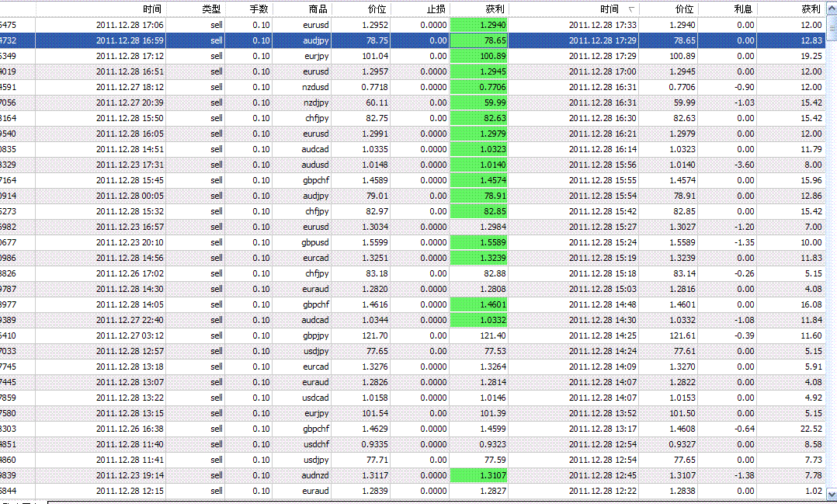
Task: Click swap value -1.35
Action: coord(744,242)
